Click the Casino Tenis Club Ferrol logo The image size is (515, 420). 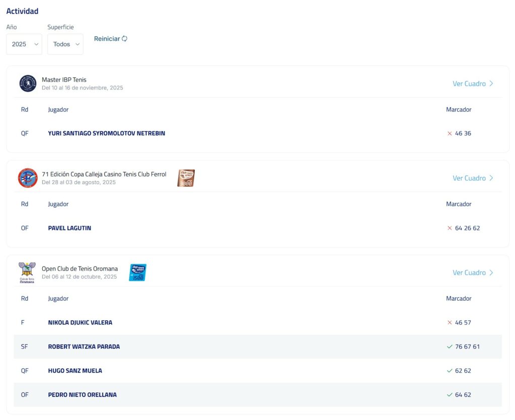(28, 178)
